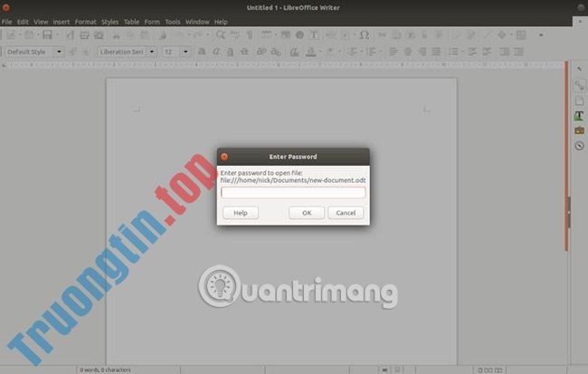Viewport: 588px width, 374px height.
Task: Click the Special Character omega icon
Action: (x=365, y=35)
